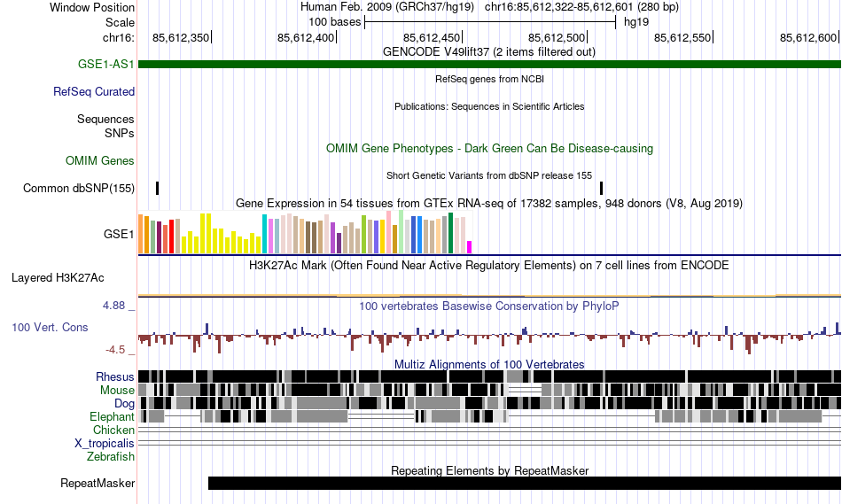
Task: Click the H3K27Ac Mark ENCODE track title
Action: click(489, 265)
